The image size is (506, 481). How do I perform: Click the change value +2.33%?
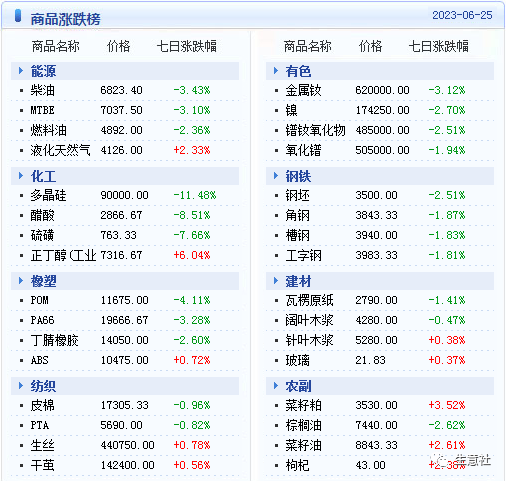tap(192, 150)
